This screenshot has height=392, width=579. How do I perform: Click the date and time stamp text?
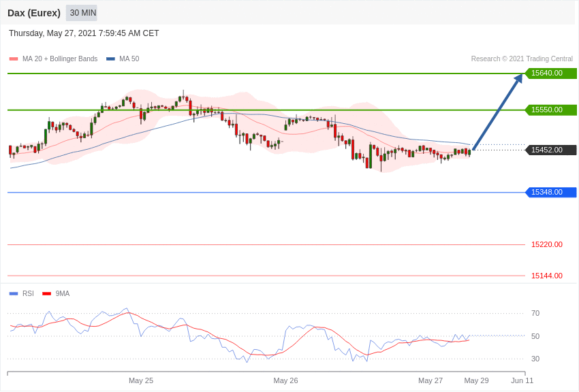coord(84,33)
